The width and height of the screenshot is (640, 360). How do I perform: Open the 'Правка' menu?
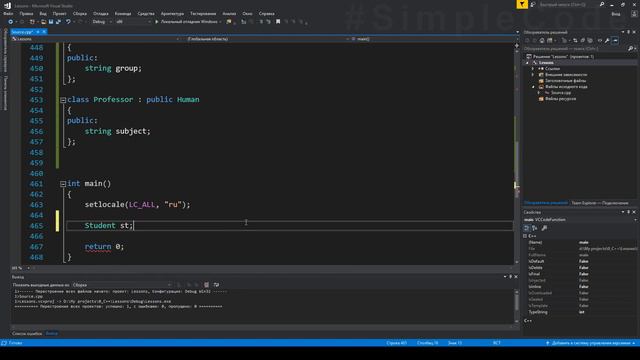point(26,13)
